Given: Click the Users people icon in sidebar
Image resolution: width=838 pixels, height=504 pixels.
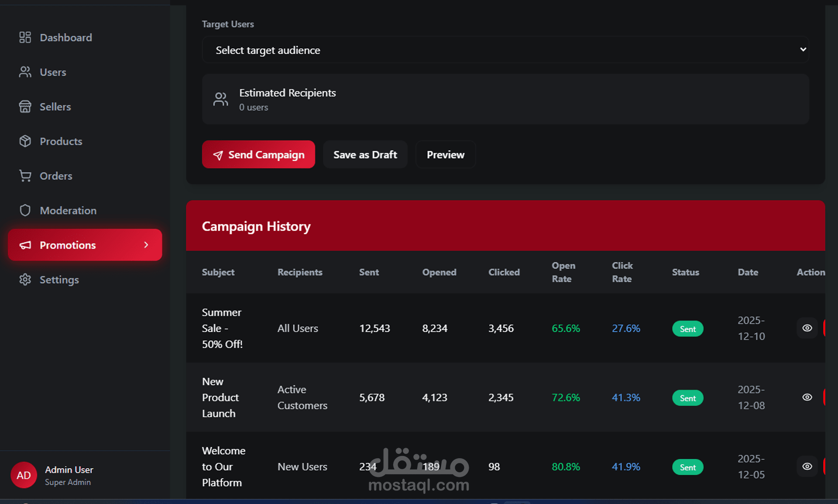Looking at the screenshot, I should (25, 72).
